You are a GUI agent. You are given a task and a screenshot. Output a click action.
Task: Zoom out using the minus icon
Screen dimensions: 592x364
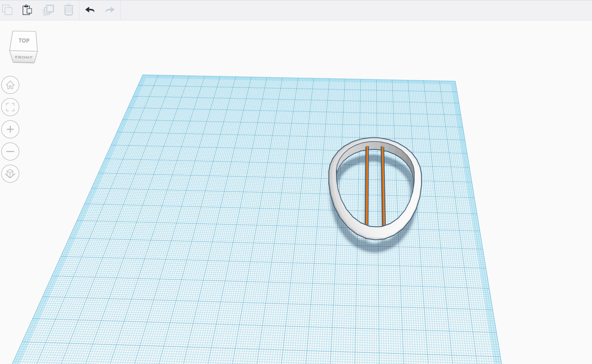[10, 151]
